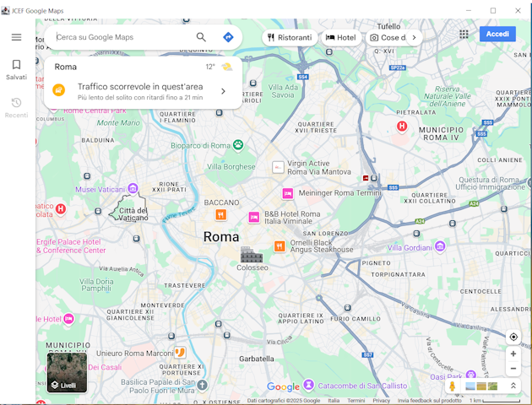Zoom out with the minus button

point(513,369)
